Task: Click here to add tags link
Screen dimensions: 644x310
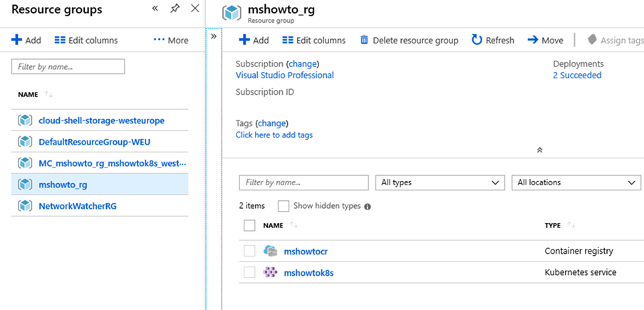Action: 274,135
